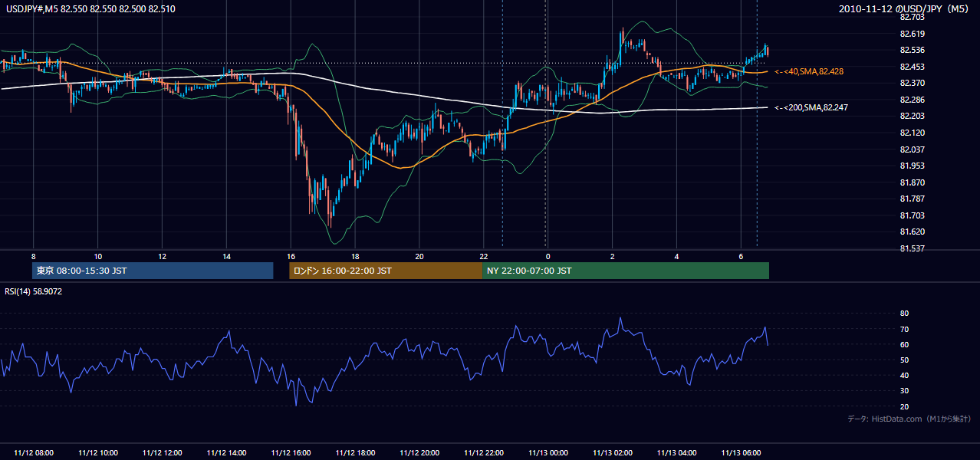
Task: Click the RSI 30 level label
Action: pos(904,391)
